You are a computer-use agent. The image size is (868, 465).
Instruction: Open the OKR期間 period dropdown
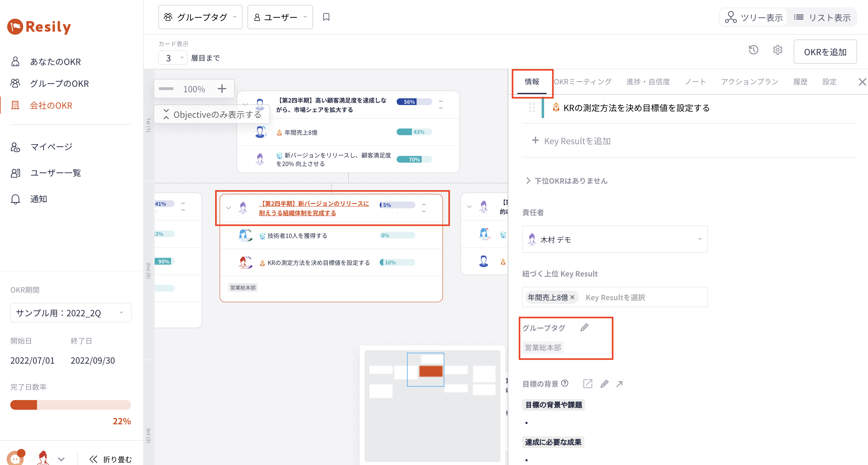click(71, 313)
